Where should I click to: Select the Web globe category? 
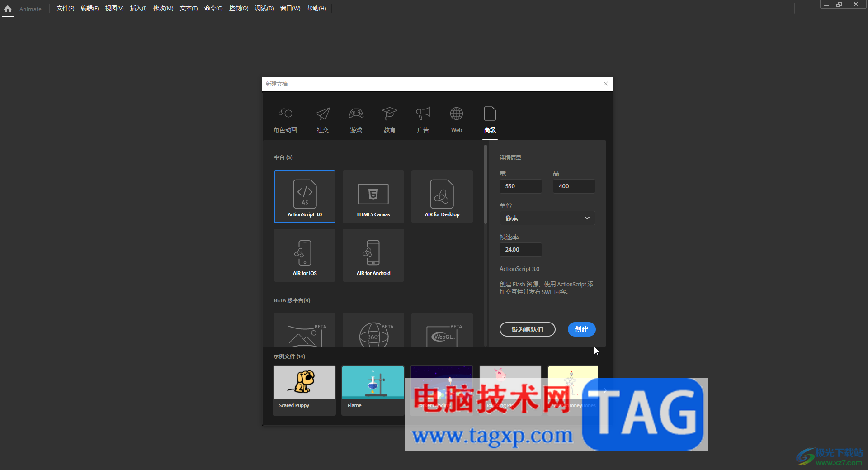tap(457, 120)
